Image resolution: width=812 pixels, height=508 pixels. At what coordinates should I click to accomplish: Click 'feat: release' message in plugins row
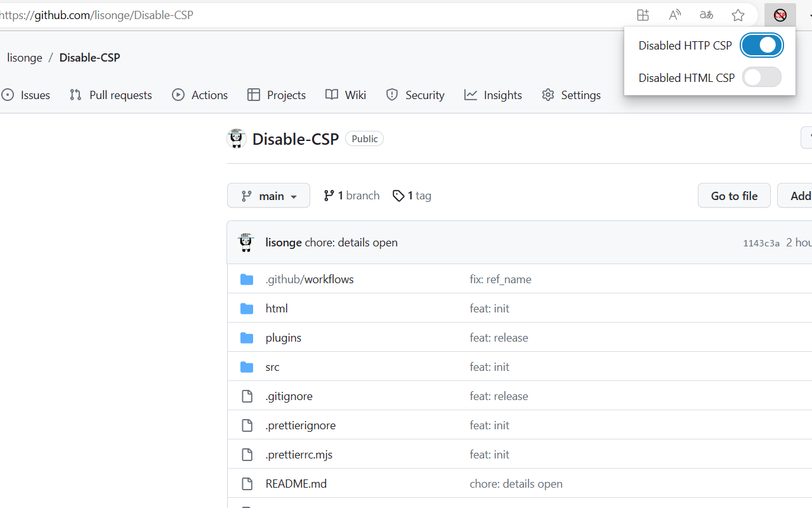499,337
